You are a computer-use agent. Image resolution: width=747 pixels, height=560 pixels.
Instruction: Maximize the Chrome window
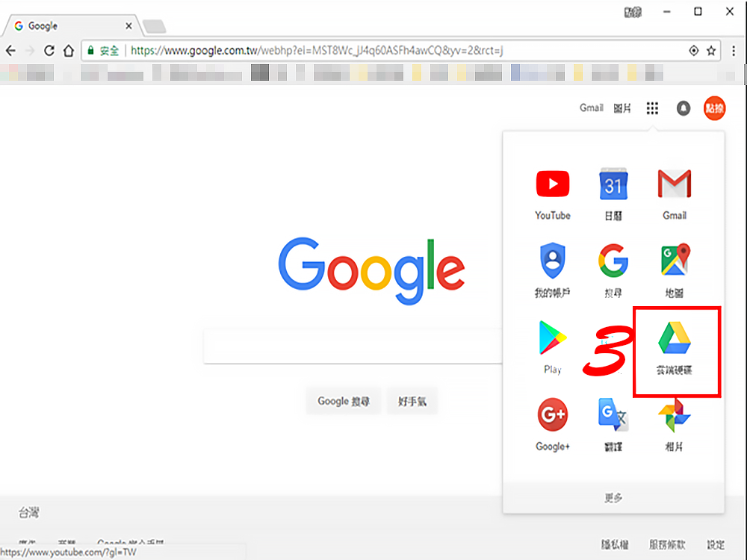(x=698, y=11)
